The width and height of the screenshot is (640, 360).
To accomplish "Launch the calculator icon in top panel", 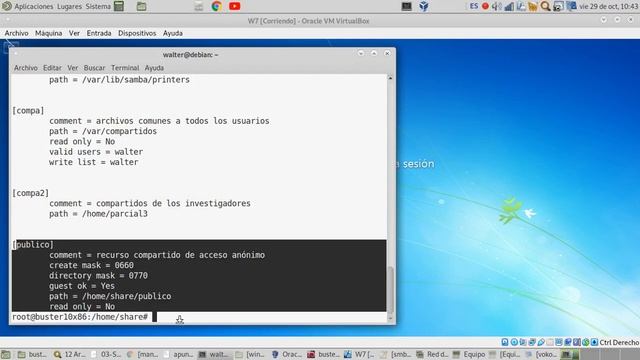I will [119, 6].
